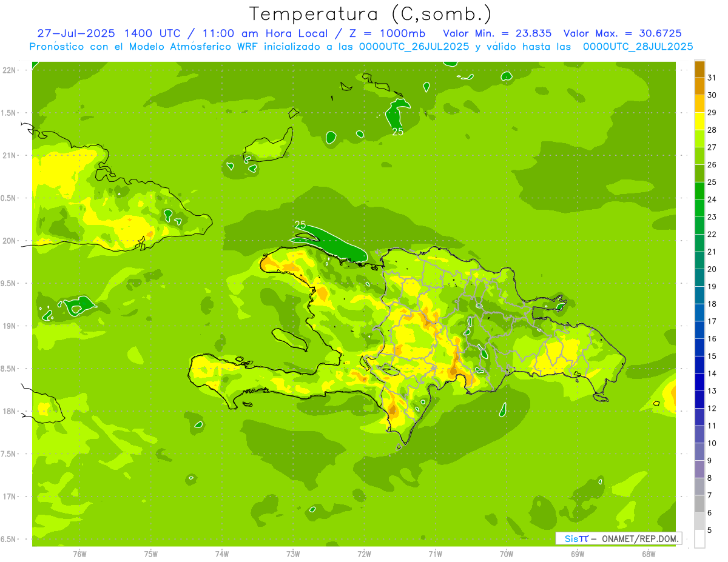Pick the legend band between 26 and 27
Viewport: 728px width, 562px height.
(x=699, y=156)
